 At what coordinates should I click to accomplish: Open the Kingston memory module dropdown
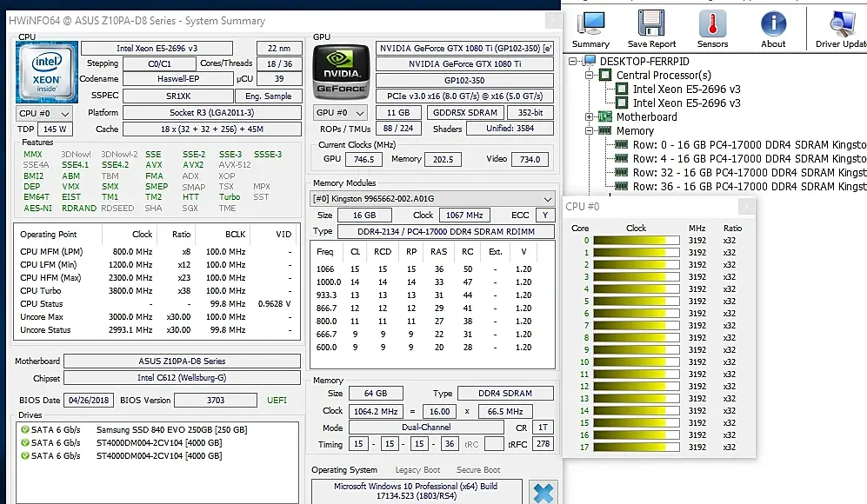(432, 198)
